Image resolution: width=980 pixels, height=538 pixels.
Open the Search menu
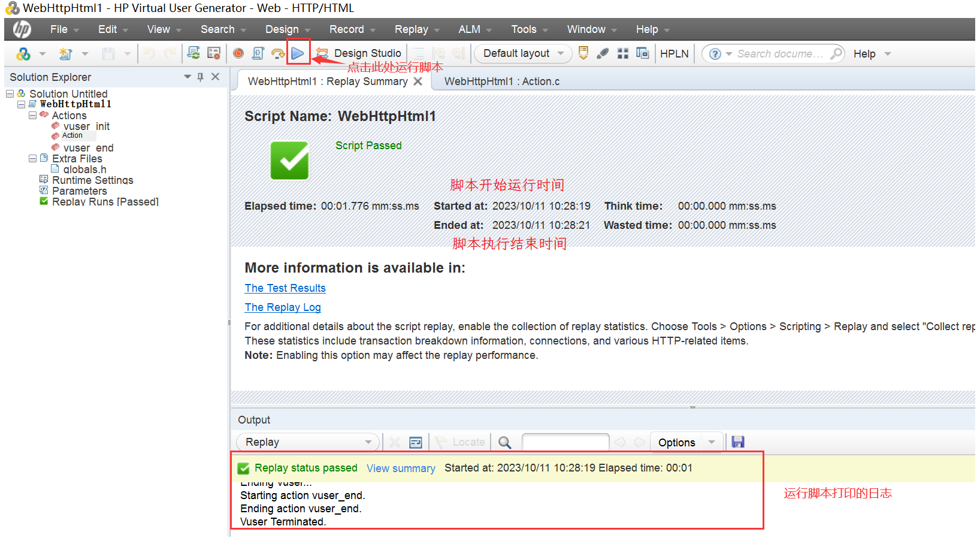[223, 29]
